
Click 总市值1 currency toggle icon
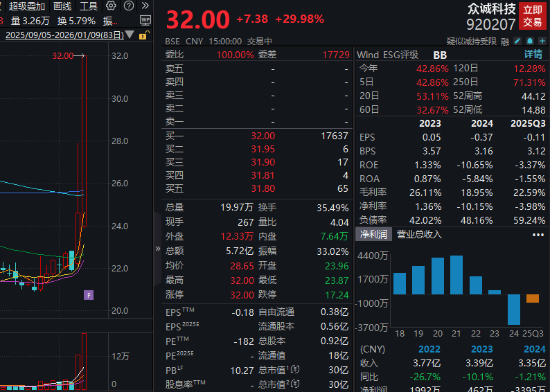(295, 369)
